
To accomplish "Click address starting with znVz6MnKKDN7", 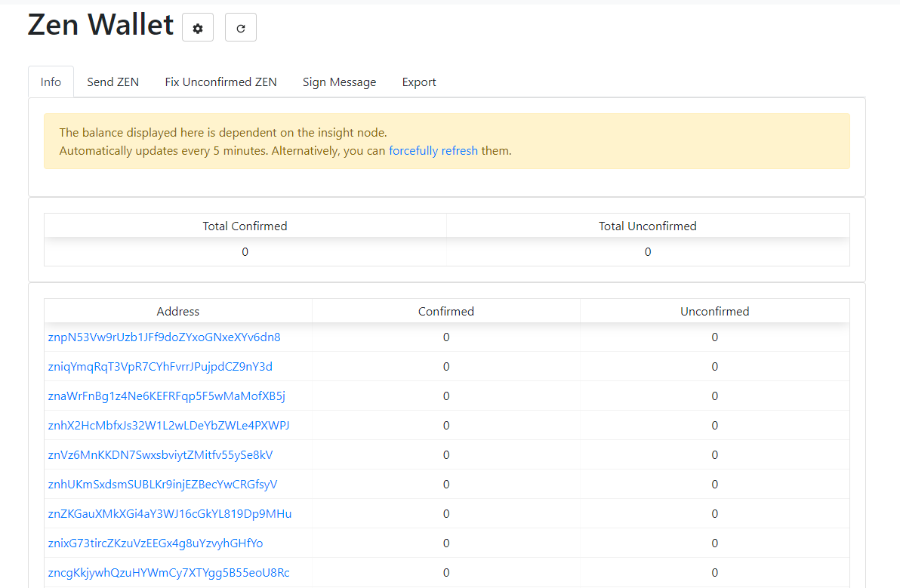I will [x=160, y=455].
